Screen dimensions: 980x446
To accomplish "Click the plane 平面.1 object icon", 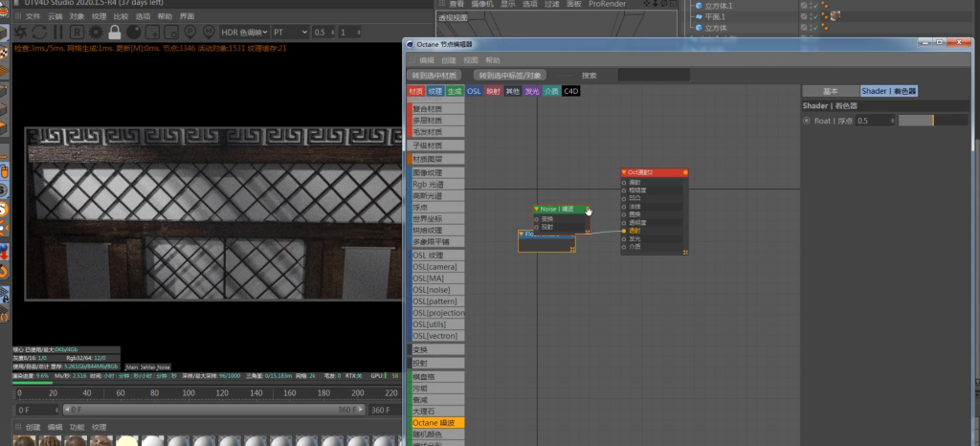I will coord(699,16).
